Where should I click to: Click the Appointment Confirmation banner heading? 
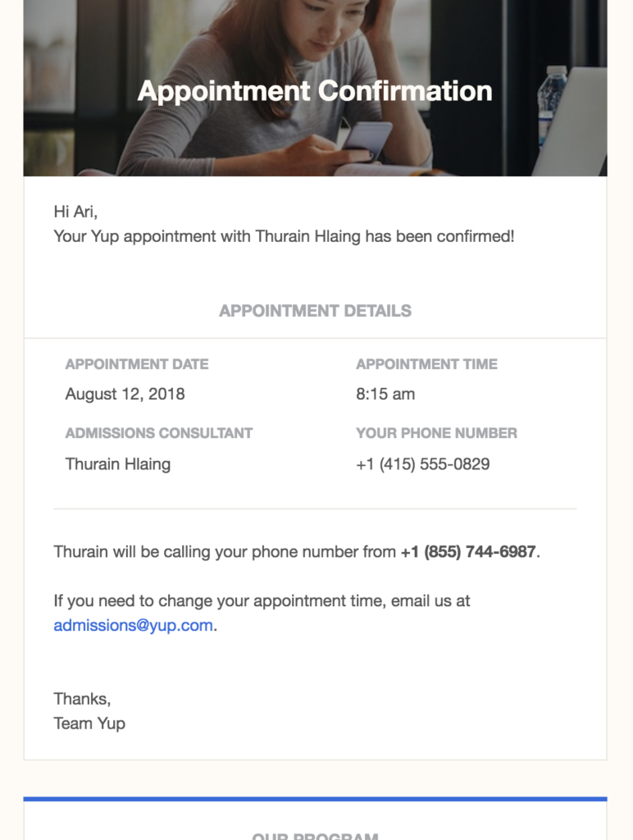(x=315, y=91)
